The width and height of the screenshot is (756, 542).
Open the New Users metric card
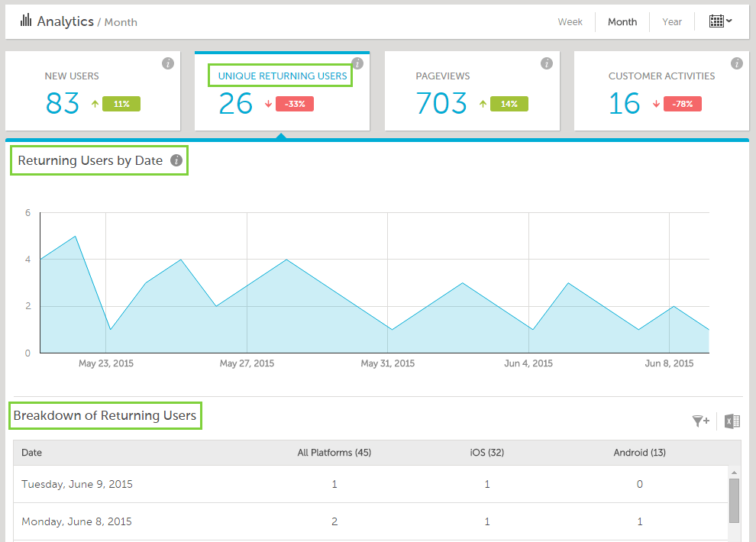coord(93,92)
